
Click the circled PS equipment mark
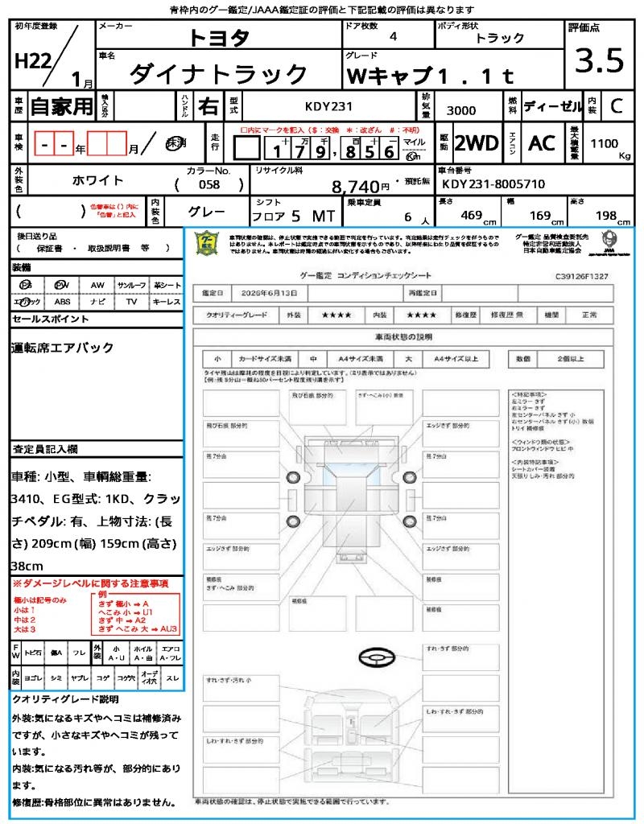tap(25, 285)
